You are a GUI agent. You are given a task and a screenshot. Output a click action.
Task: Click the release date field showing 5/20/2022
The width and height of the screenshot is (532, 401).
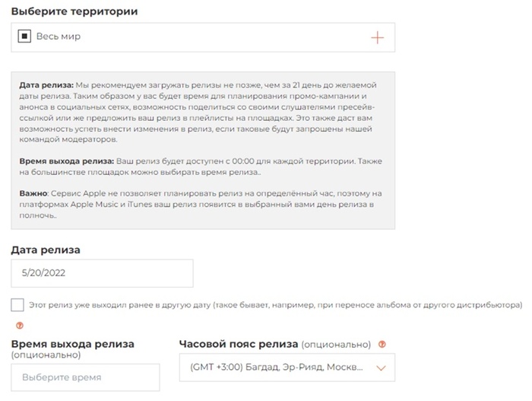102,273
